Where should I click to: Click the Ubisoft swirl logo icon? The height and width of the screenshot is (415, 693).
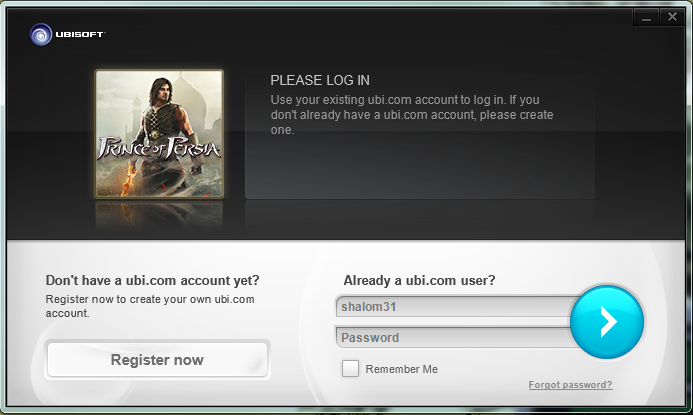(40, 34)
